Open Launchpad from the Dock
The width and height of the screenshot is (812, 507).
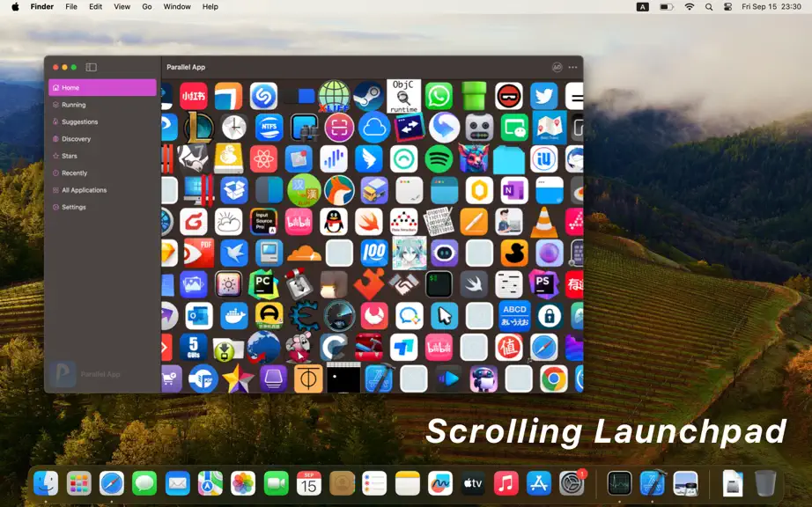tap(78, 484)
